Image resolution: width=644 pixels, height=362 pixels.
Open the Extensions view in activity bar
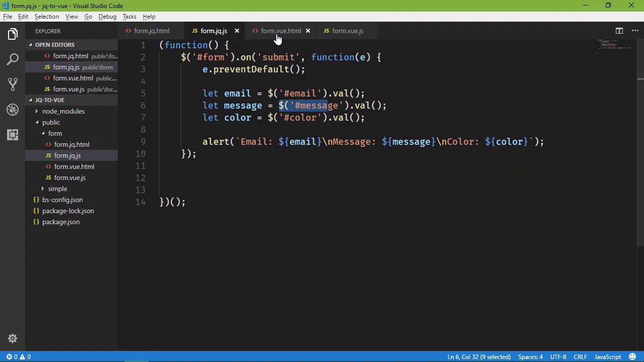point(13,134)
